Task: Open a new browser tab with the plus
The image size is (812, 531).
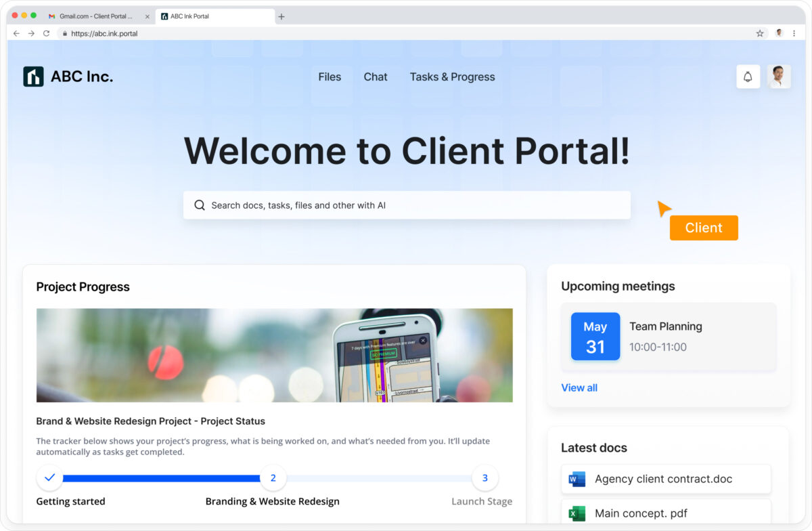Action: (x=281, y=16)
